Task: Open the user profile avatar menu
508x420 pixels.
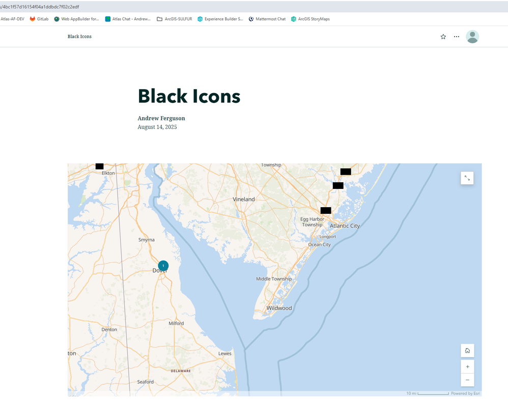Action: (x=472, y=37)
